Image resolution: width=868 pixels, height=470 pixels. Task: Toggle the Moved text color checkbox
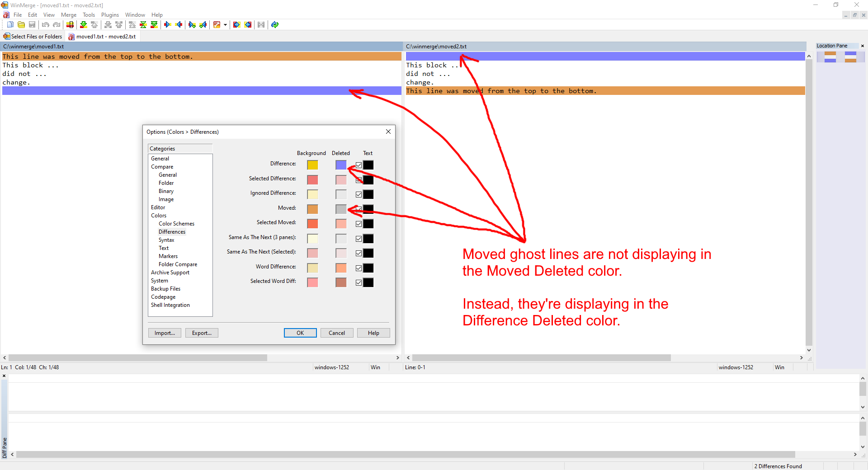click(x=358, y=209)
